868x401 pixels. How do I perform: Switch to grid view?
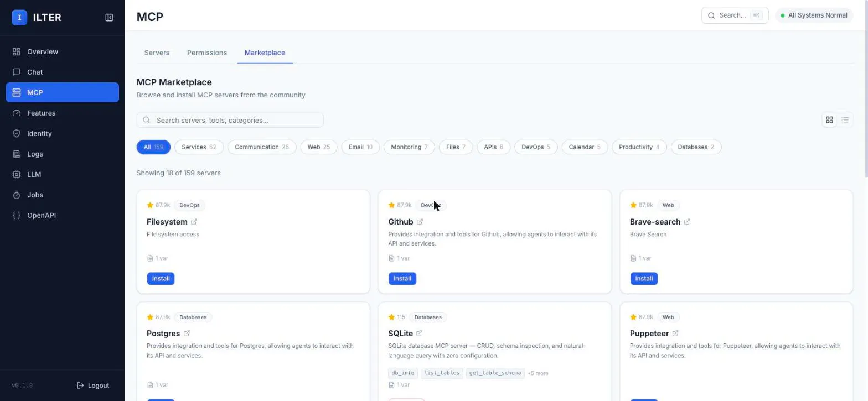tap(829, 120)
